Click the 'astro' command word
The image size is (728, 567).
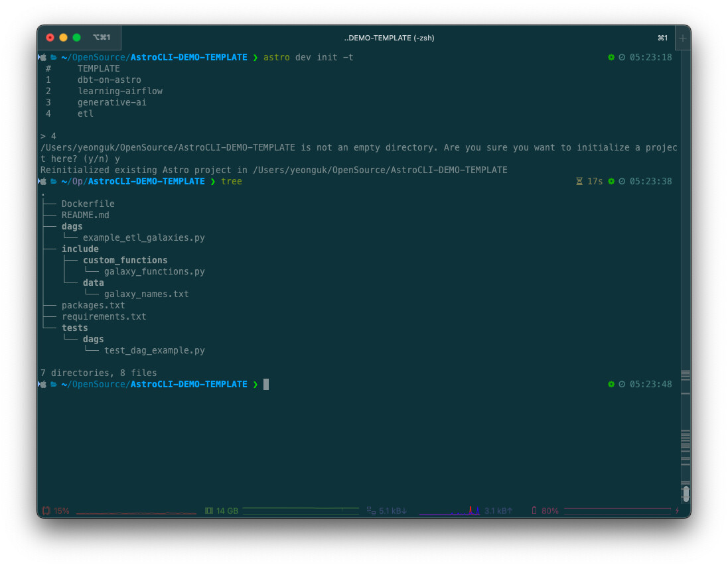pyautogui.click(x=276, y=58)
